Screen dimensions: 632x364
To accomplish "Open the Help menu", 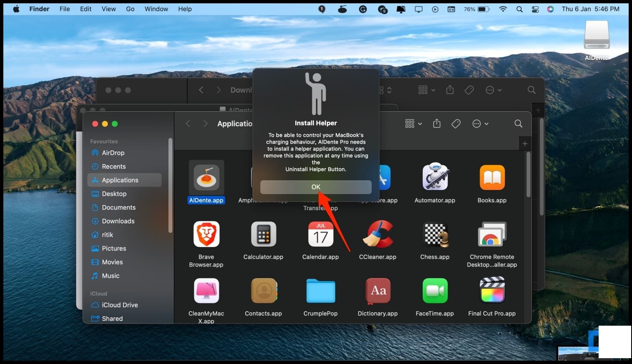I will pos(185,9).
